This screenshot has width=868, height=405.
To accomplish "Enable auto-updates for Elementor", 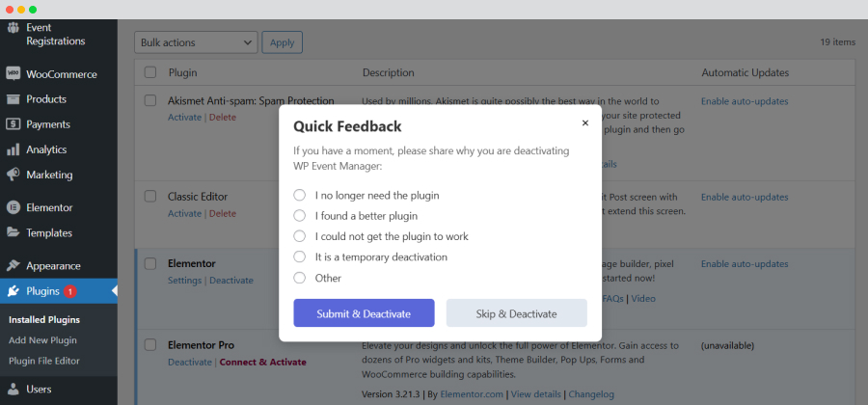I will point(745,264).
